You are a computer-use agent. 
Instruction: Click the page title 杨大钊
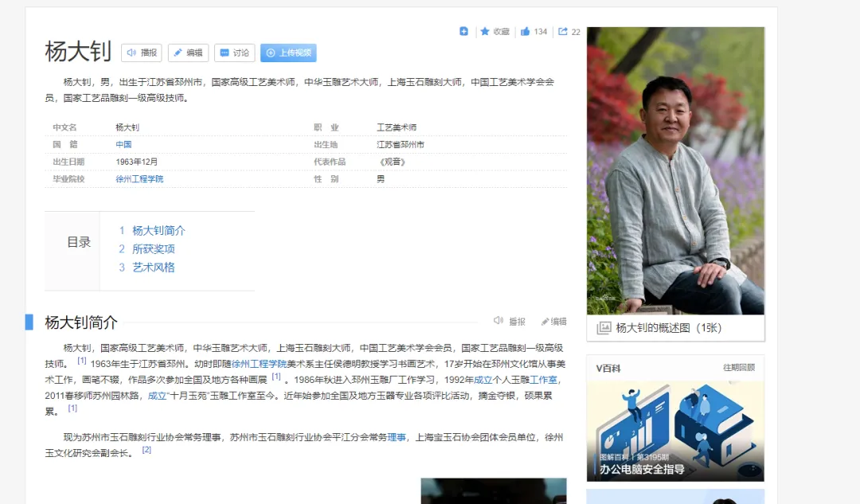click(x=78, y=52)
